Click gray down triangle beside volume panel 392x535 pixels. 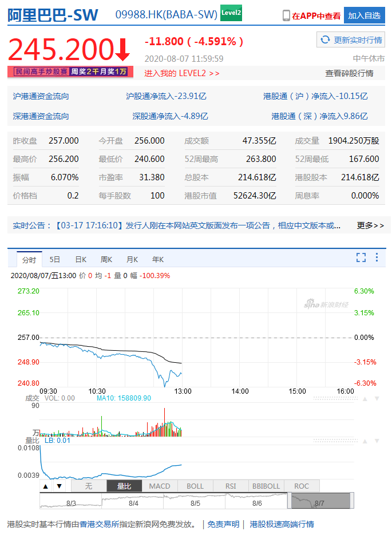click(x=377, y=398)
